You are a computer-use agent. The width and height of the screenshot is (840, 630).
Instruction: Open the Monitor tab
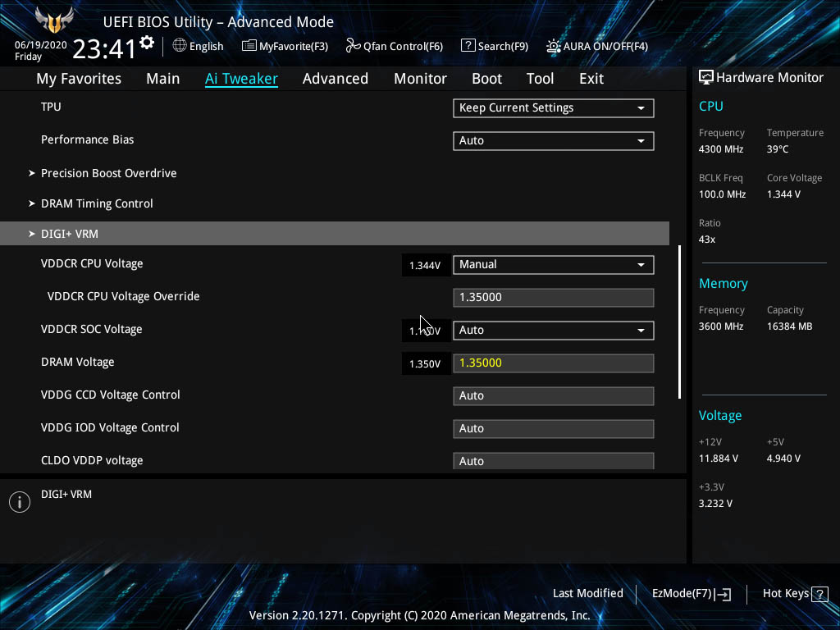[420, 79]
